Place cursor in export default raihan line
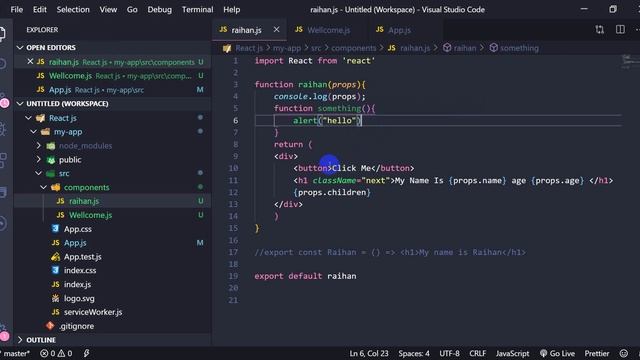Screen dimensions: 640x360 [305, 276]
